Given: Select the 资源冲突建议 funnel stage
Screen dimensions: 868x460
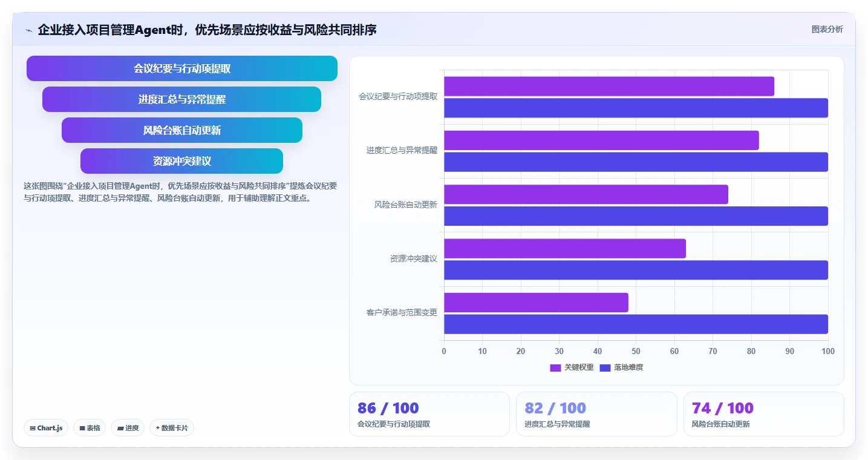Looking at the screenshot, I should coord(182,161).
